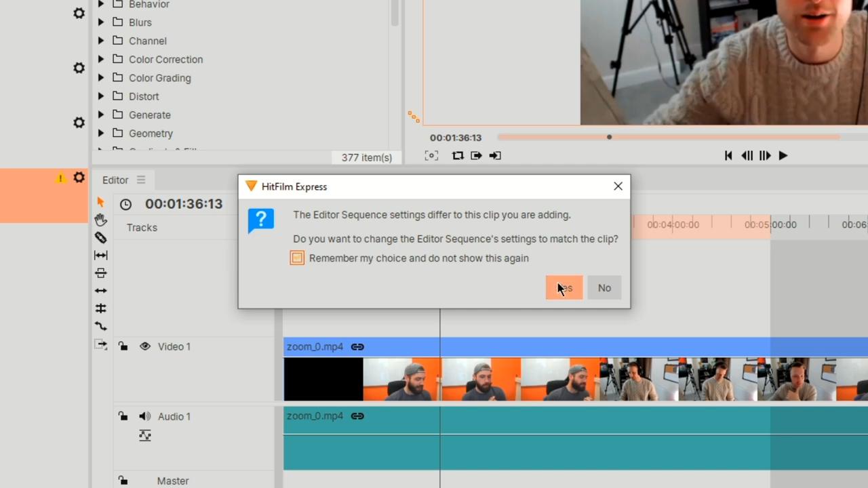Jump to start of clip in viewer
This screenshot has width=868, height=488.
click(x=728, y=155)
